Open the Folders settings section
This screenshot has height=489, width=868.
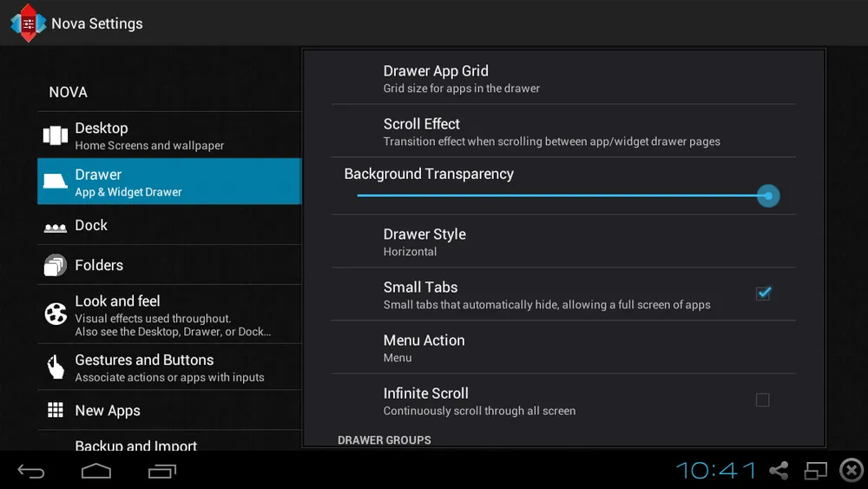169,265
